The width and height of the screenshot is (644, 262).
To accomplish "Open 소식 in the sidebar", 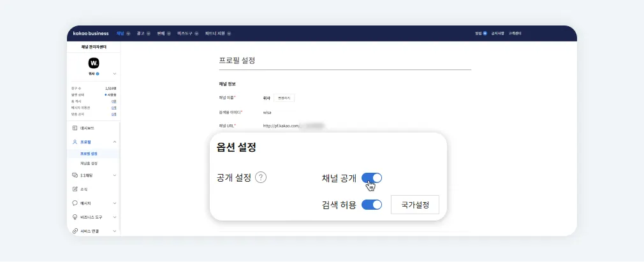I will tap(84, 189).
